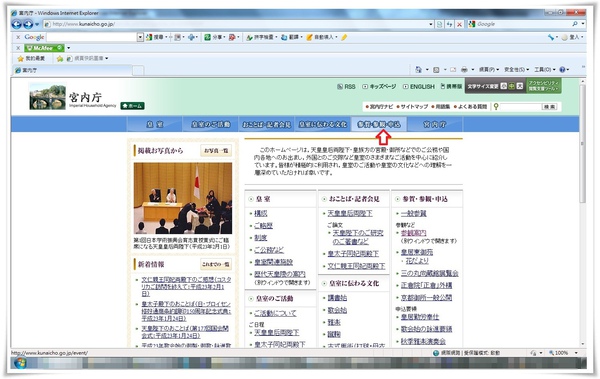Click the Google toolbar search (搜尋) button
The width and height of the screenshot is (600, 379).
[156, 37]
